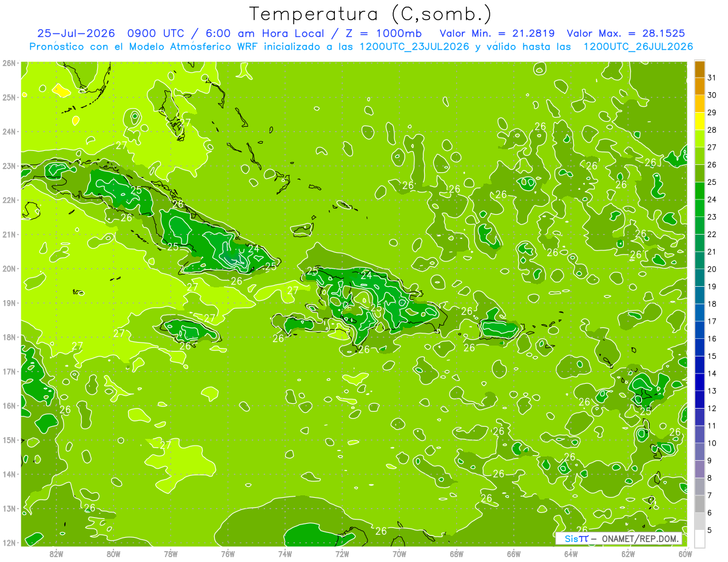Viewport: 728px width, 562px height.
Task: Click the '82W' longitude axis label
Action: [56, 554]
